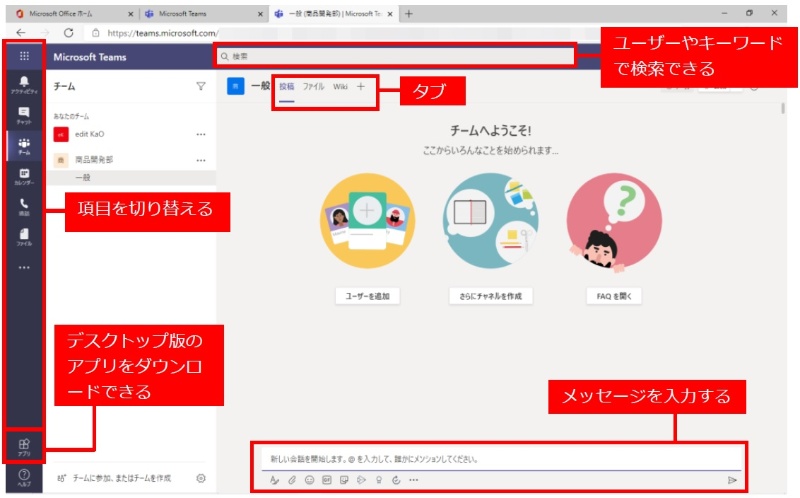The width and height of the screenshot is (800, 498).
Task: Open the app launcher grid icon
Action: (x=24, y=56)
